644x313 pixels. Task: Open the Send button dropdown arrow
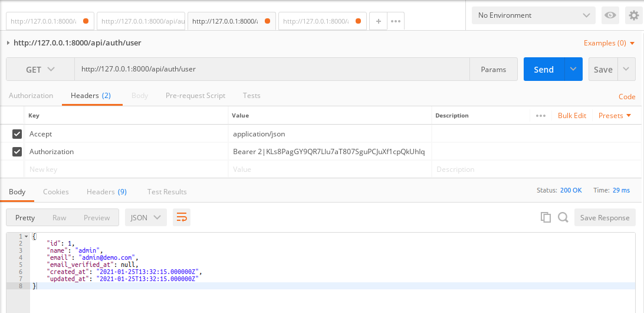573,69
